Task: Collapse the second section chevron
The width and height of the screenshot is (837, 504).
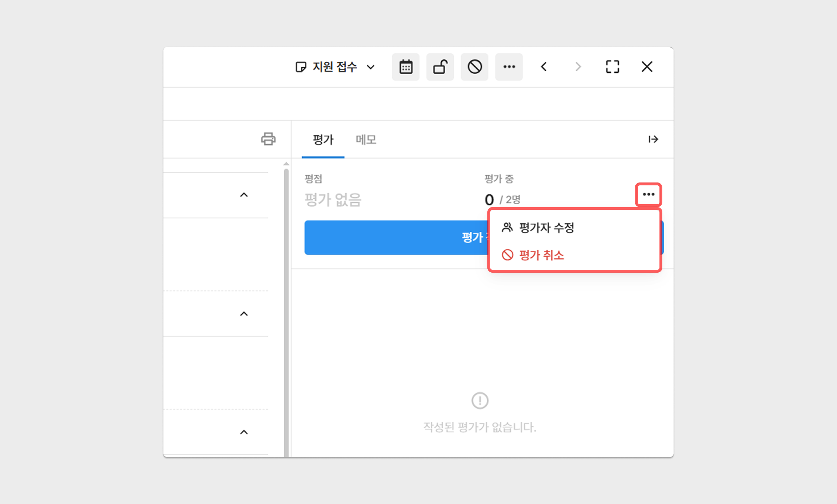Action: [244, 314]
